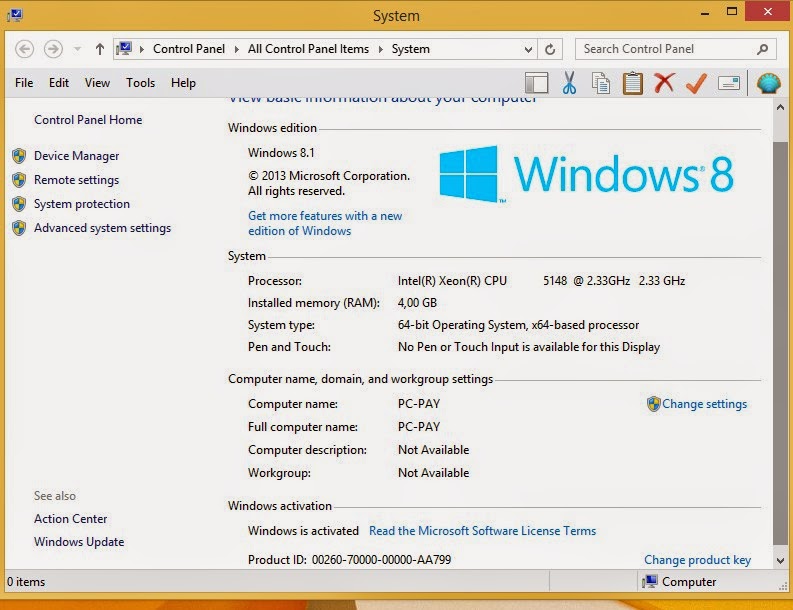Screen dimensions: 793x610
Task: Go to Control Panel Home
Action: tap(88, 120)
